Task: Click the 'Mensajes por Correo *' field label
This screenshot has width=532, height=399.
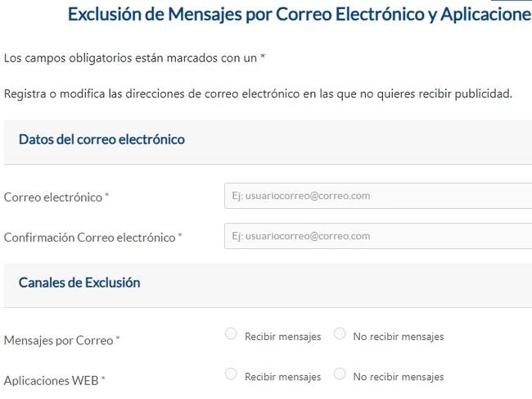Action: point(59,340)
